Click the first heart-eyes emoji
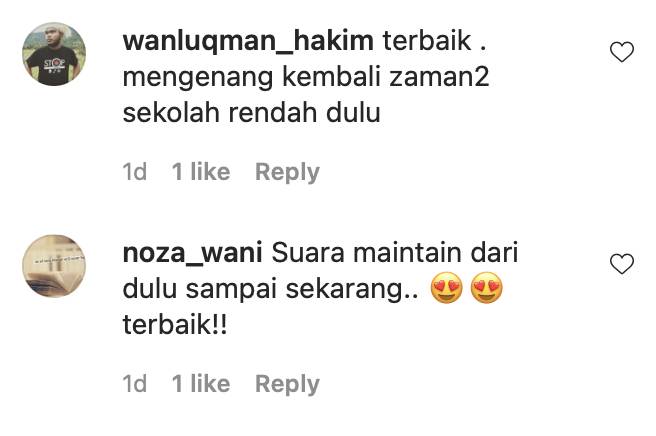The width and height of the screenshot is (656, 436). point(447,288)
